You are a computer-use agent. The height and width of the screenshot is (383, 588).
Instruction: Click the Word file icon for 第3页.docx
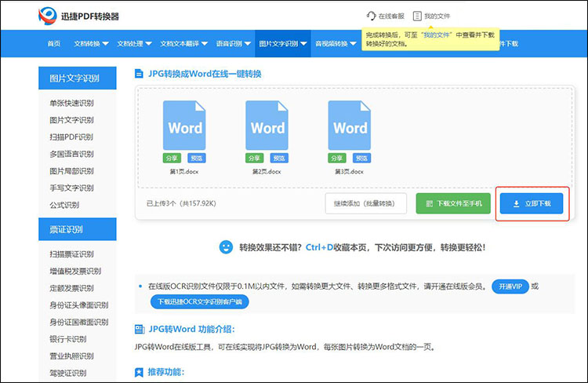(x=350, y=126)
